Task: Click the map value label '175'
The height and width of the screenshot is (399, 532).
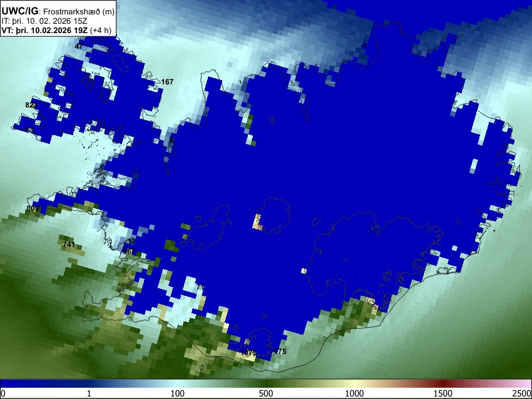Action: point(280,351)
